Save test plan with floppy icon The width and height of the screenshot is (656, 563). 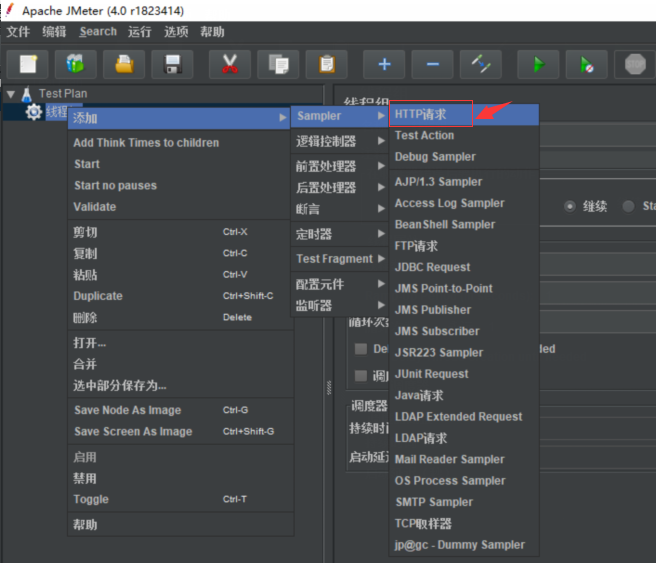point(172,64)
